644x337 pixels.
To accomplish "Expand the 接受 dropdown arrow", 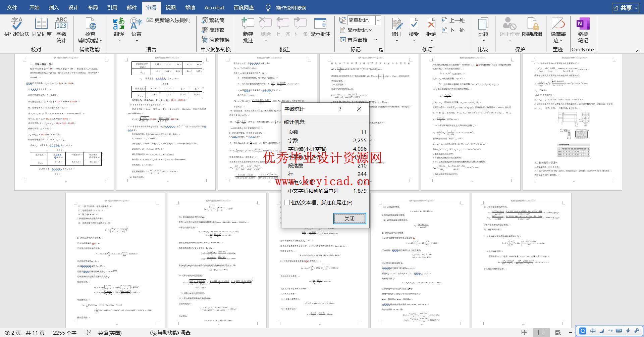I will coord(414,41).
